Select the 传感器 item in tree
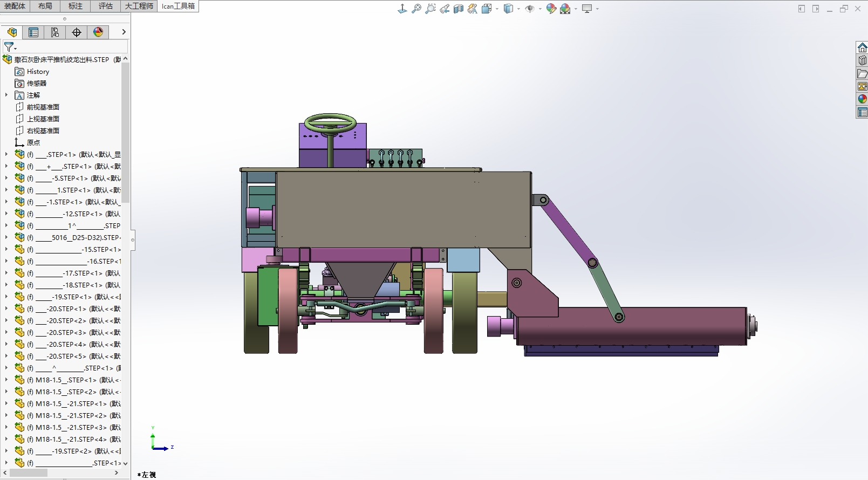The image size is (868, 480). pos(37,84)
